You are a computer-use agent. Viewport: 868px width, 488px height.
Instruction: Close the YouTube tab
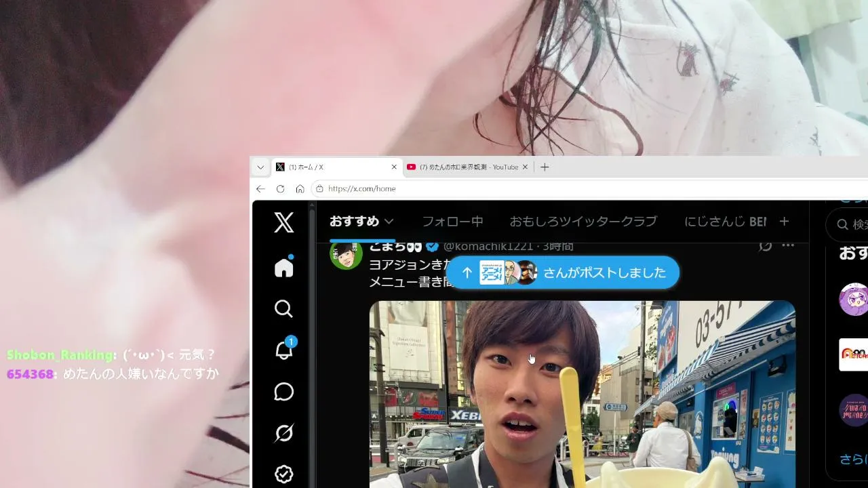pos(525,167)
